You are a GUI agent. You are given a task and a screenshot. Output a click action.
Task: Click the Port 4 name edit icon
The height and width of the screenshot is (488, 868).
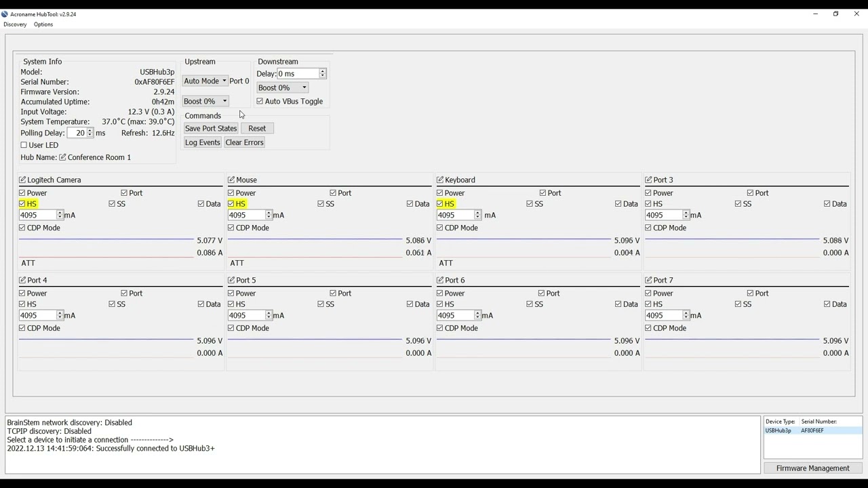point(22,280)
